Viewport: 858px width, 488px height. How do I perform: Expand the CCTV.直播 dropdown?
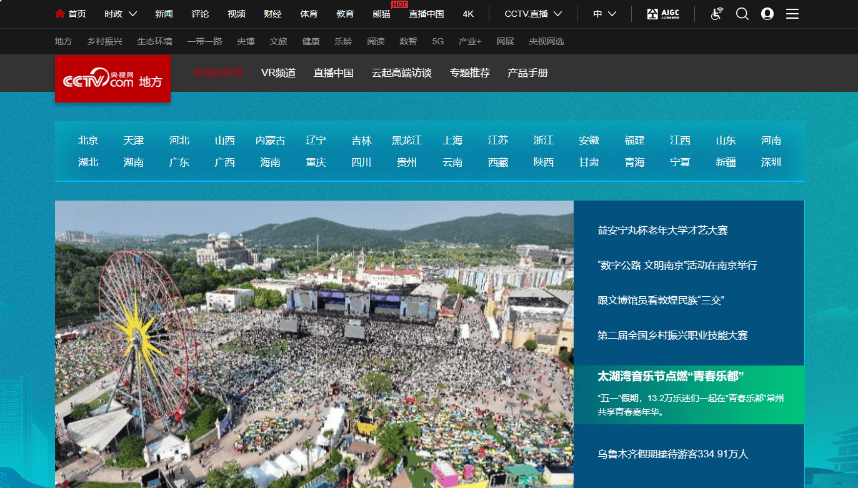pos(533,14)
